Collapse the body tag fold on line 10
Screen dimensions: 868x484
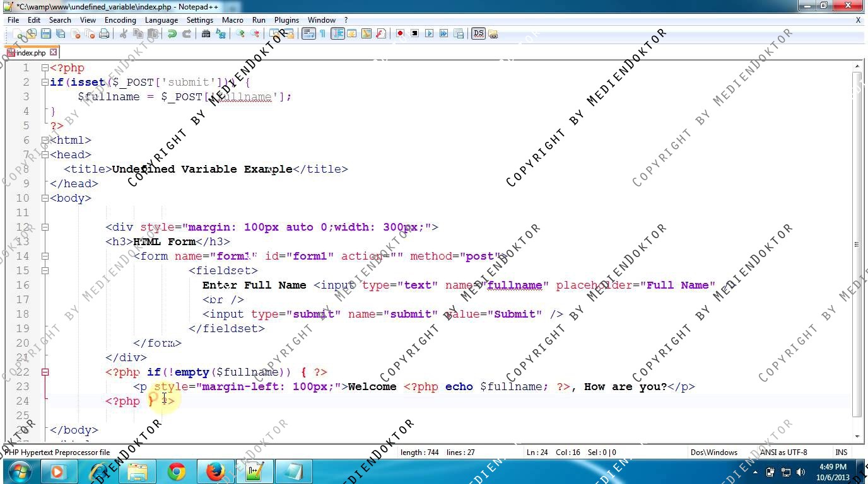pos(45,199)
